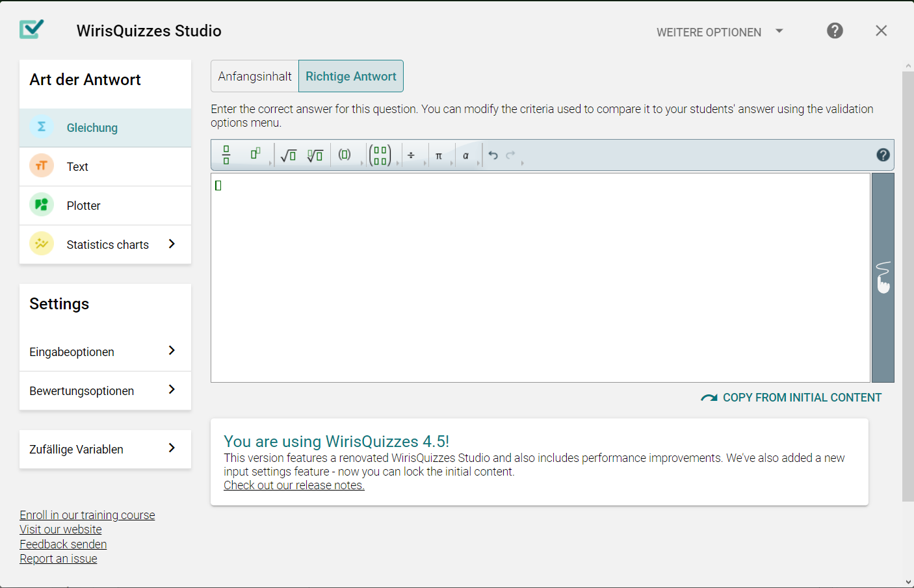
Task: Insert parentheses template
Action: point(345,155)
